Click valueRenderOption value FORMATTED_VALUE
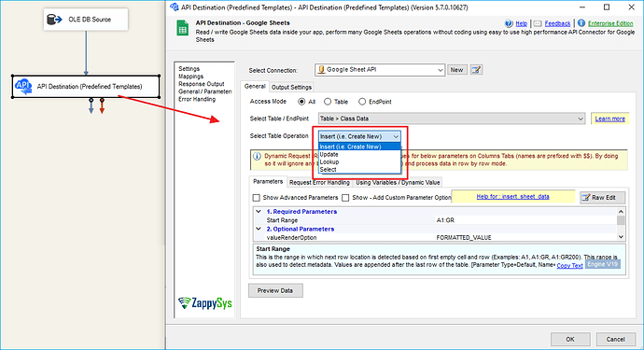This screenshot has width=644, height=350. point(464,237)
